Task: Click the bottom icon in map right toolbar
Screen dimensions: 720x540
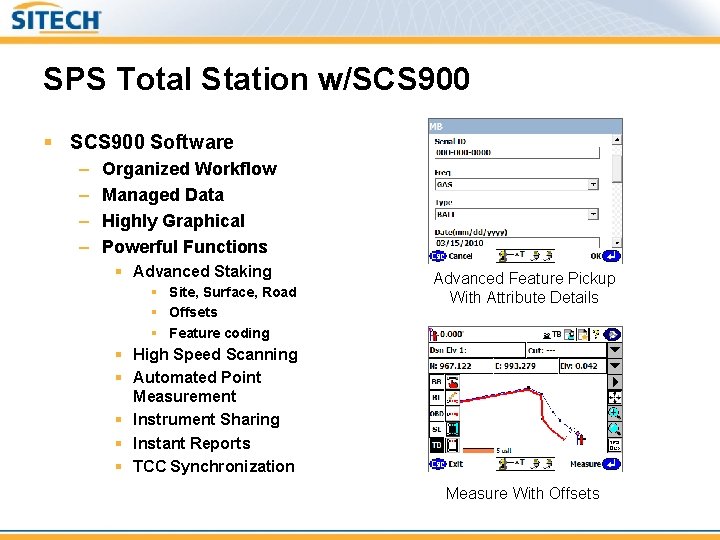Action: point(614,445)
